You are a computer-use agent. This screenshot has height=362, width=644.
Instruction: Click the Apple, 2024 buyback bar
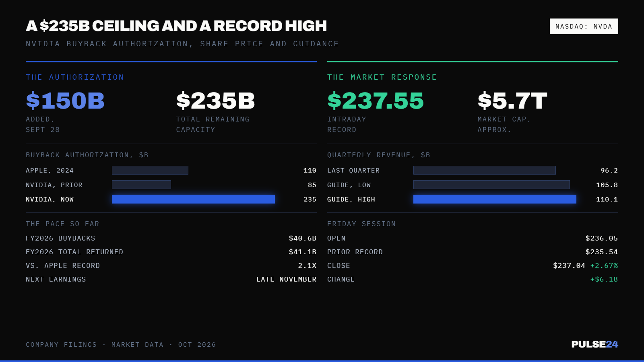[x=150, y=170]
